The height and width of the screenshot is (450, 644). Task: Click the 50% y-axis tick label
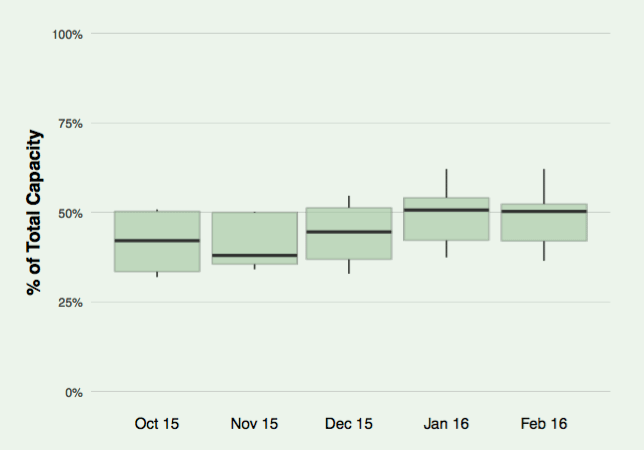click(x=71, y=214)
